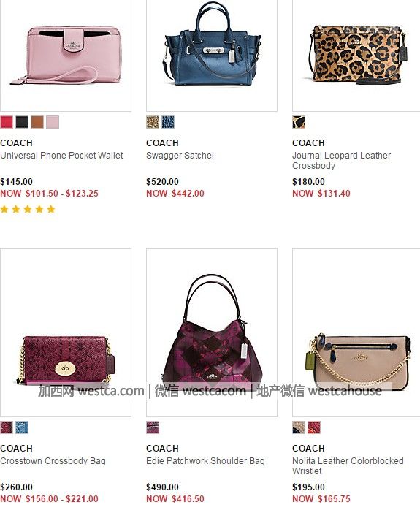The width and height of the screenshot is (420, 510).
Task: Choose the red swatch for Nolita Wristlet
Action: (314, 427)
